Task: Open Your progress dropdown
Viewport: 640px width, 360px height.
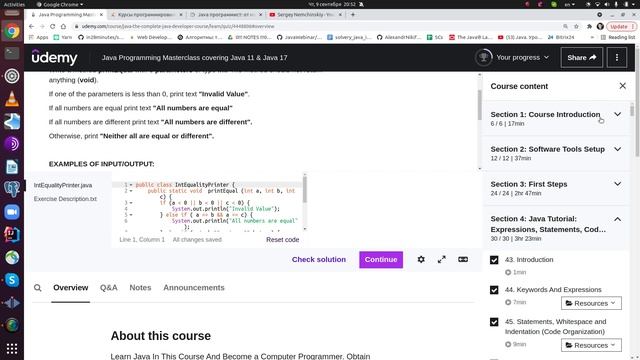Action: click(x=522, y=58)
